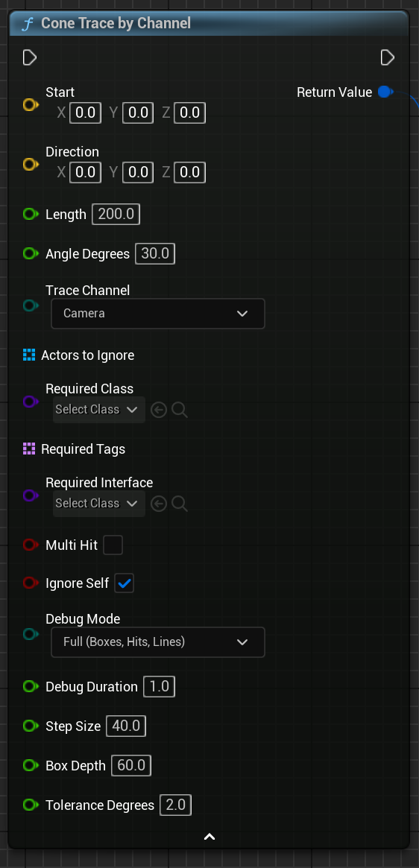Viewport: 419px width, 868px height.
Task: Click the input execution pin
Action: click(x=29, y=57)
